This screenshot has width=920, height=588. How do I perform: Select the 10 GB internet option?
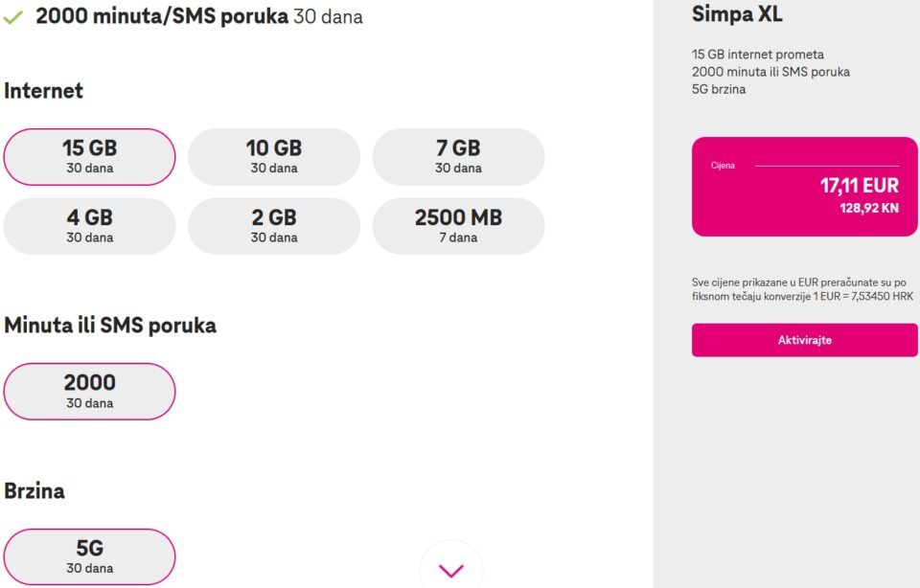274,156
